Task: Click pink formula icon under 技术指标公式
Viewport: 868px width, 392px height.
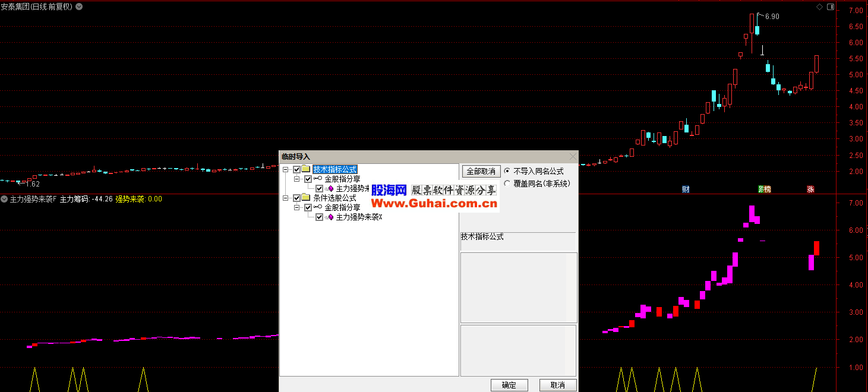Action: tap(330, 188)
